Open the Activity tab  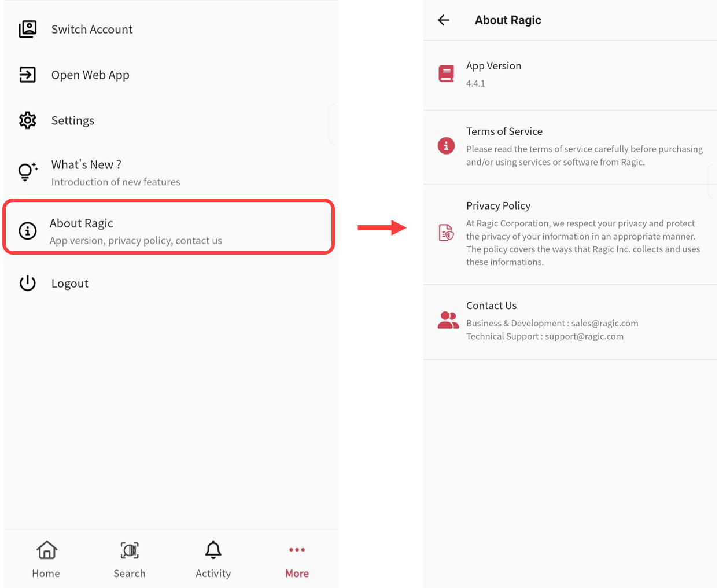[213, 559]
